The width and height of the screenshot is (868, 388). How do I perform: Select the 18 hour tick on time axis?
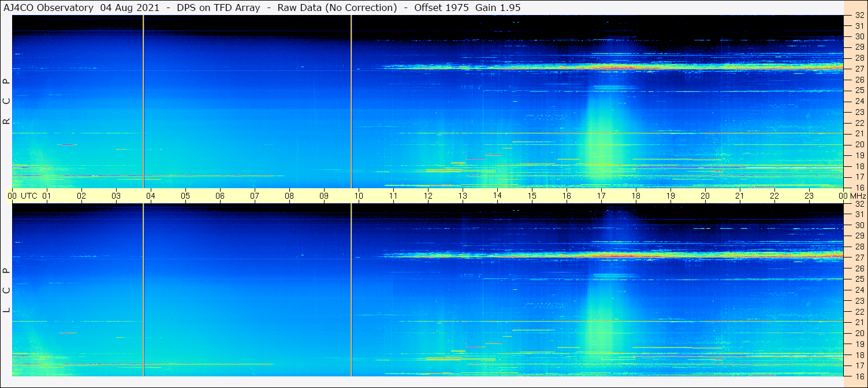tap(636, 196)
